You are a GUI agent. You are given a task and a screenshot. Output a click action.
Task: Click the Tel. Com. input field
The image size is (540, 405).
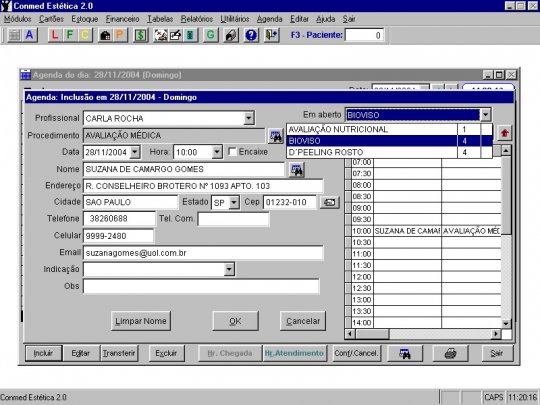pyautogui.click(x=233, y=219)
